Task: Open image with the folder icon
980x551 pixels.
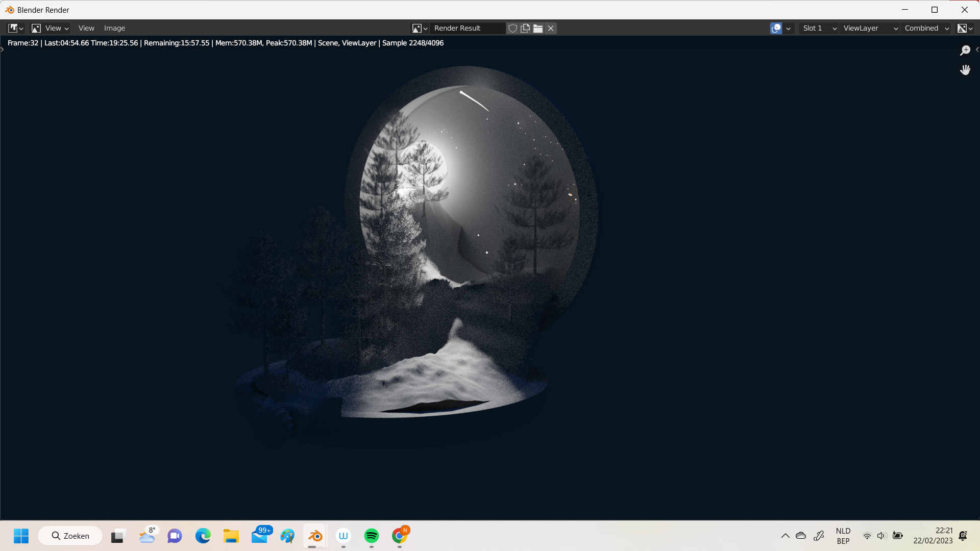Action: [538, 28]
